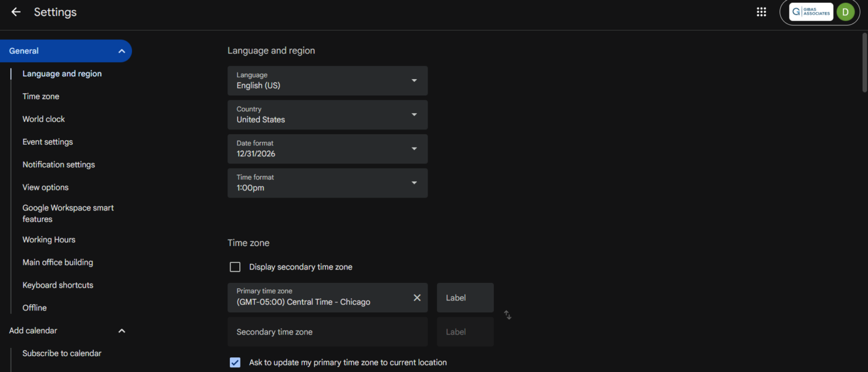This screenshot has height=372, width=868.
Task: Open Time zone settings from sidebar
Action: [40, 96]
